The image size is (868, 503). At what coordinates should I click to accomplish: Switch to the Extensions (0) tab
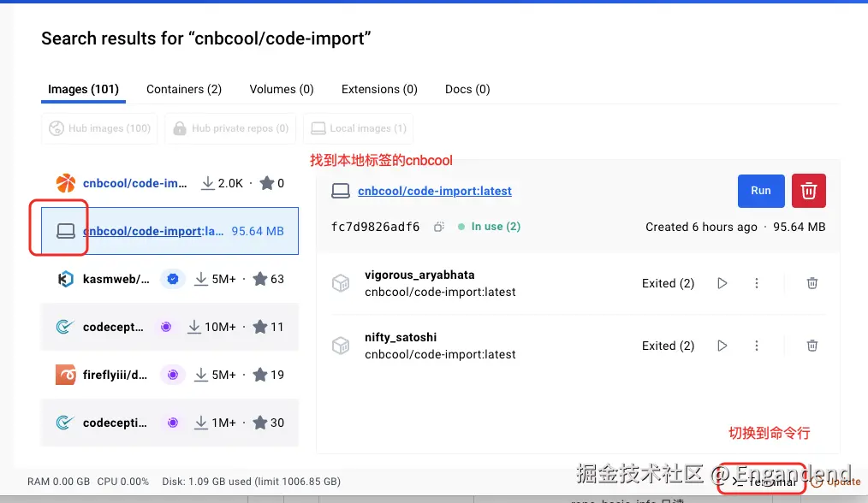coord(379,89)
